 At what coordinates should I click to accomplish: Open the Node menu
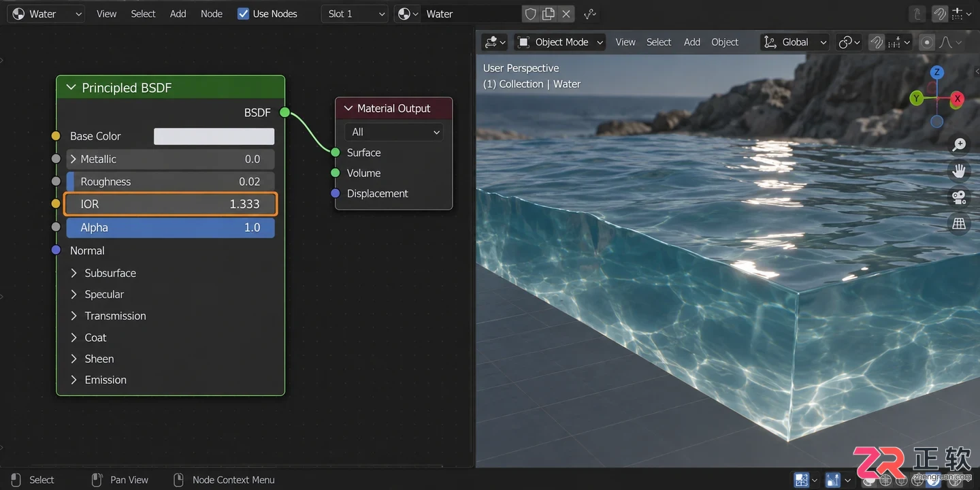coord(212,14)
